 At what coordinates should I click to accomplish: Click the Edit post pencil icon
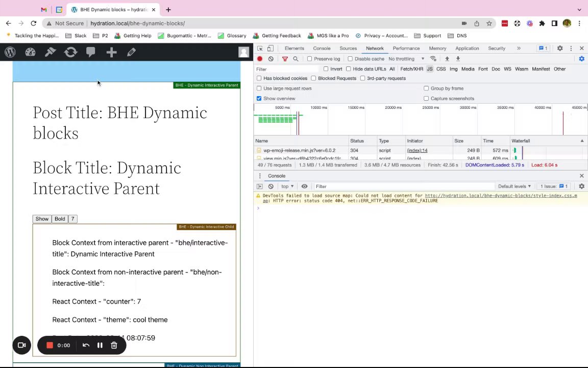(x=131, y=52)
